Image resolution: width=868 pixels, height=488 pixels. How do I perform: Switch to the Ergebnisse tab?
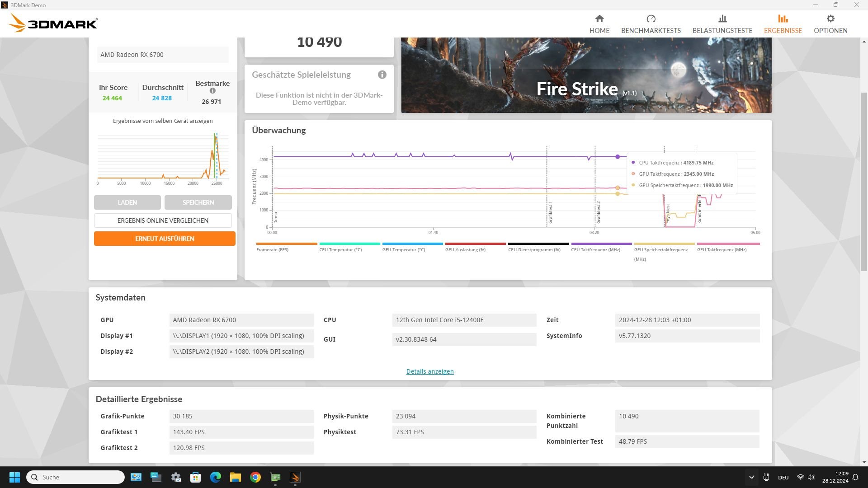(783, 23)
